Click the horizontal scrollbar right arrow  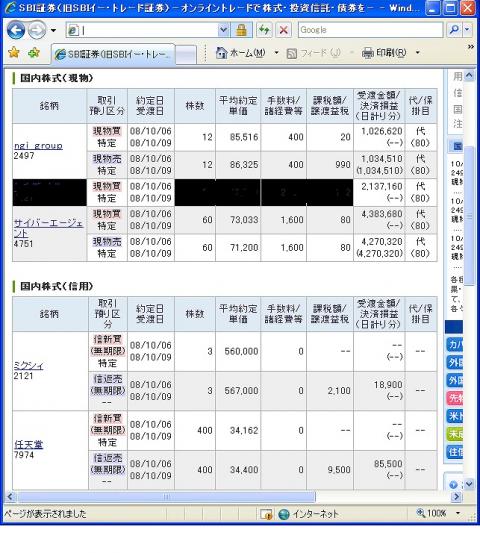pyautogui.click(x=456, y=497)
